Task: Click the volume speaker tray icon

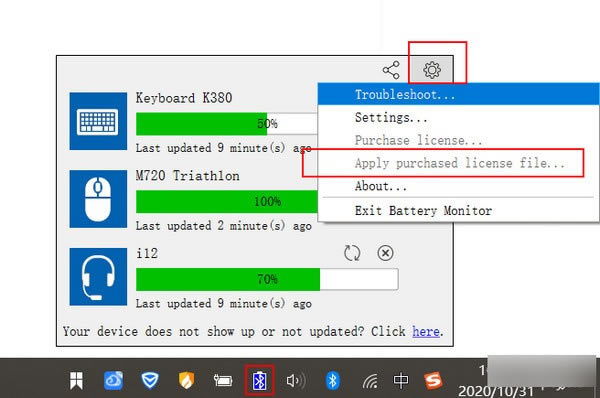Action: [296, 380]
